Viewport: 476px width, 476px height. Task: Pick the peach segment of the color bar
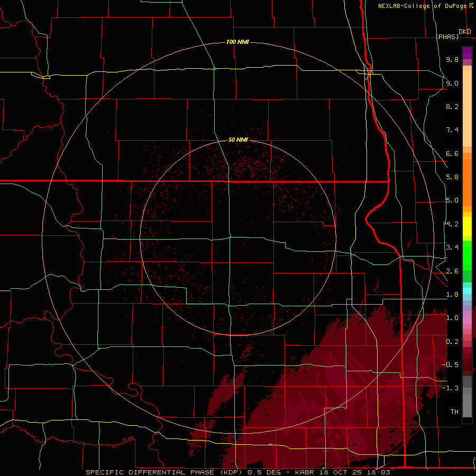467,108
